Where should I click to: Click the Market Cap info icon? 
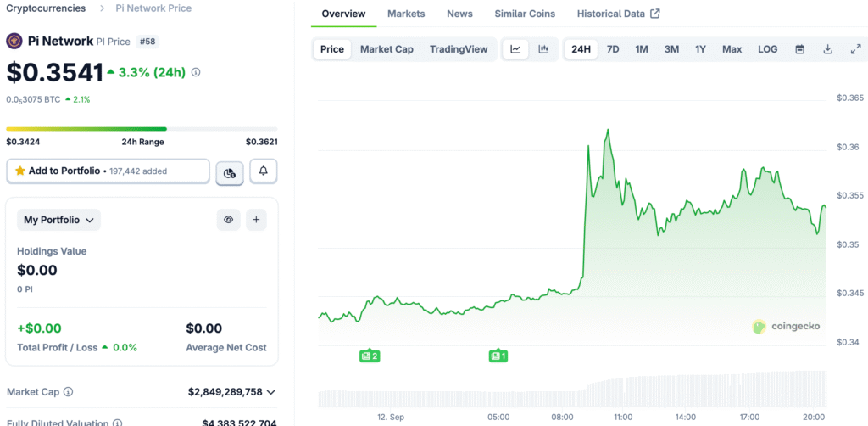click(68, 392)
